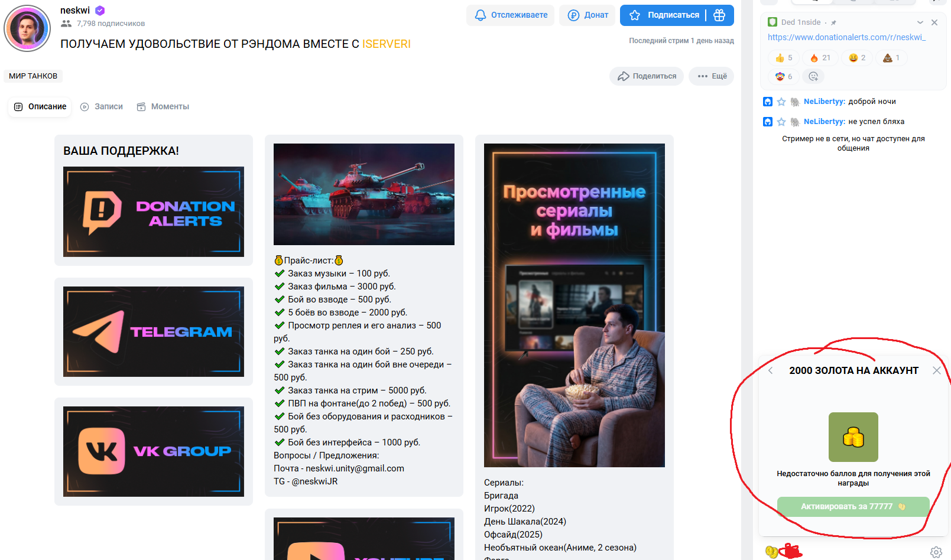Click the 'Активировать за 77777' button

click(853, 507)
